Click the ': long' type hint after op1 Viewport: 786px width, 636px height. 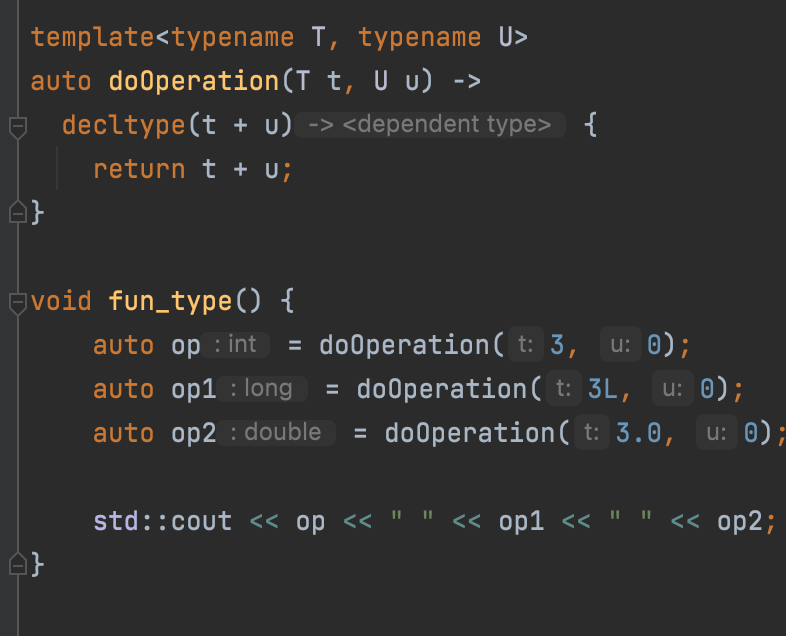pyautogui.click(x=262, y=388)
